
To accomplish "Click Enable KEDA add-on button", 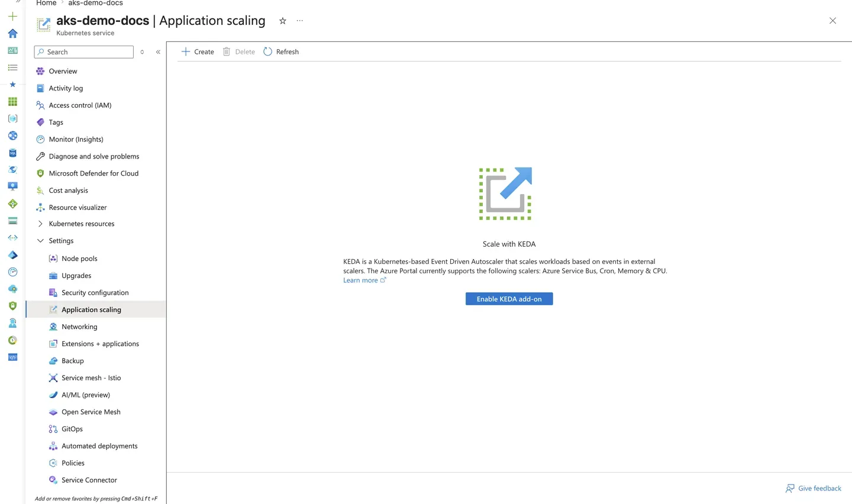I will 509,299.
